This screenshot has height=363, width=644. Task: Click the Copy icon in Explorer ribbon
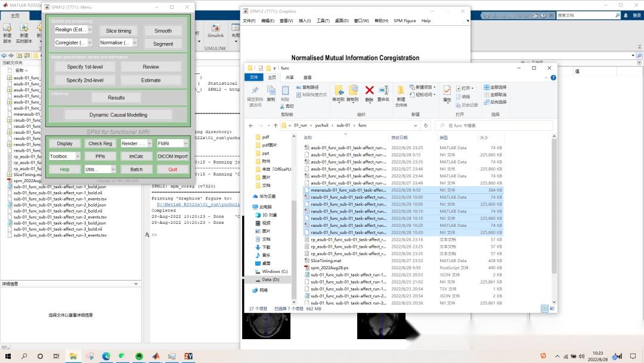click(271, 90)
